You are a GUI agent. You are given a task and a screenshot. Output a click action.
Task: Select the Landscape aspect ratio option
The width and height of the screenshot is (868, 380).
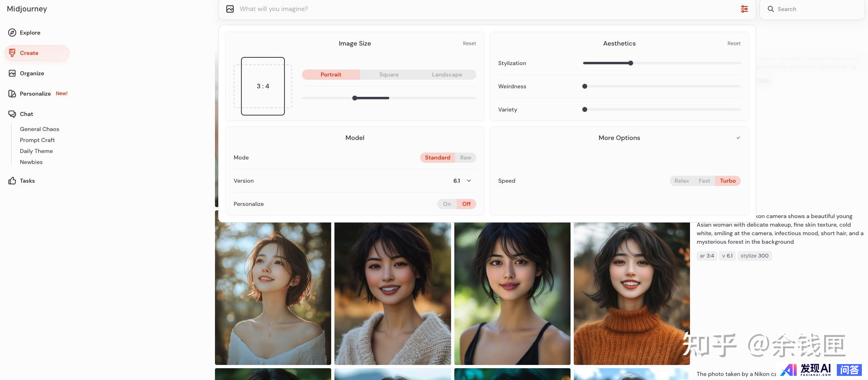pos(447,74)
